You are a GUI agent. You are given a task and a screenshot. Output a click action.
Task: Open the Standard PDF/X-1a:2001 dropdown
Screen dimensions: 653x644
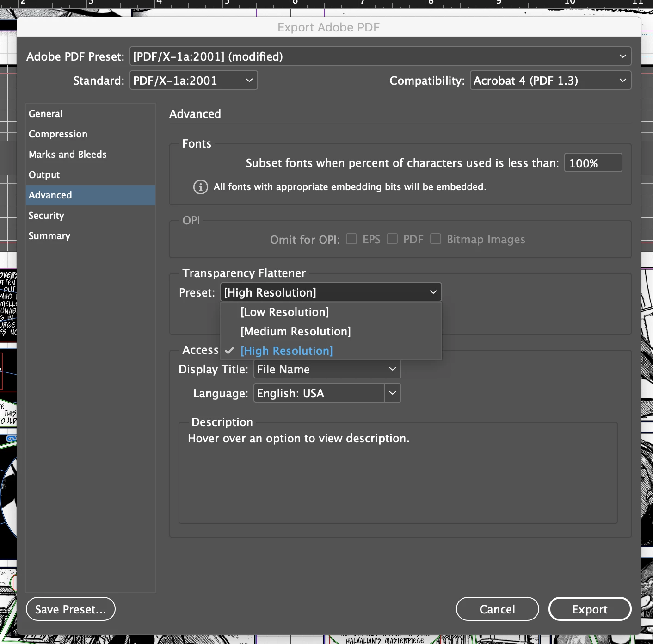(193, 80)
